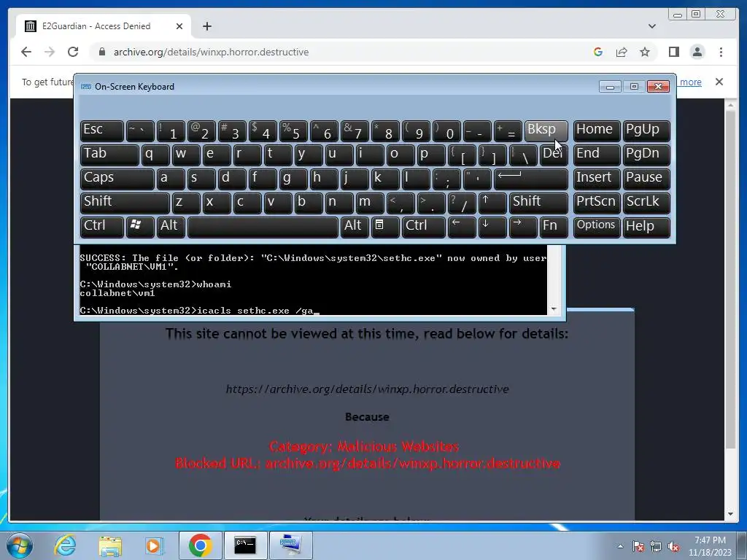Open a new Chrome tab

tap(206, 26)
